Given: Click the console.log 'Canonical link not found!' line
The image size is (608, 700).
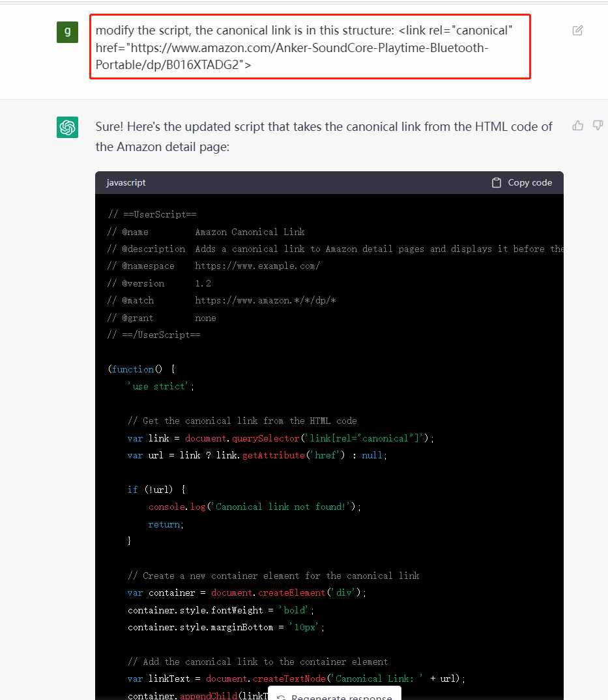Looking at the screenshot, I should 255,507.
